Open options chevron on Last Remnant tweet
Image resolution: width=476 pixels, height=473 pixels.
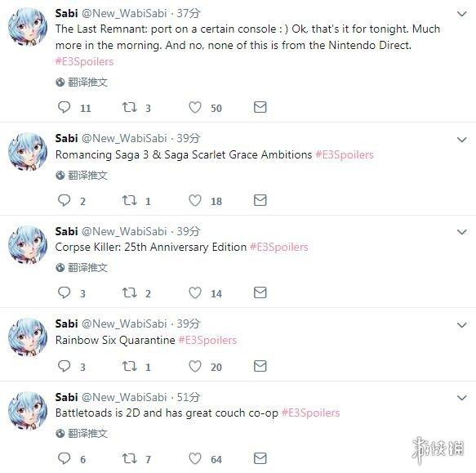[x=462, y=14]
